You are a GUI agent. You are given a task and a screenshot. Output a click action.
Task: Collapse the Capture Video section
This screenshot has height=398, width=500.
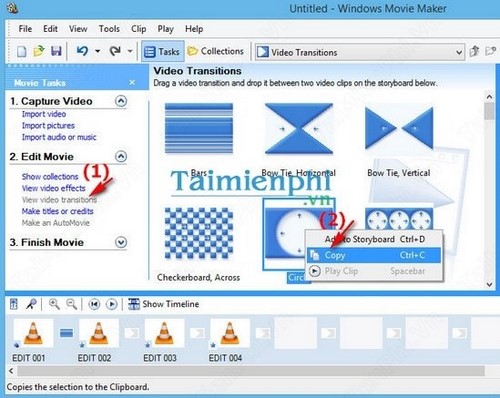pyautogui.click(x=121, y=101)
